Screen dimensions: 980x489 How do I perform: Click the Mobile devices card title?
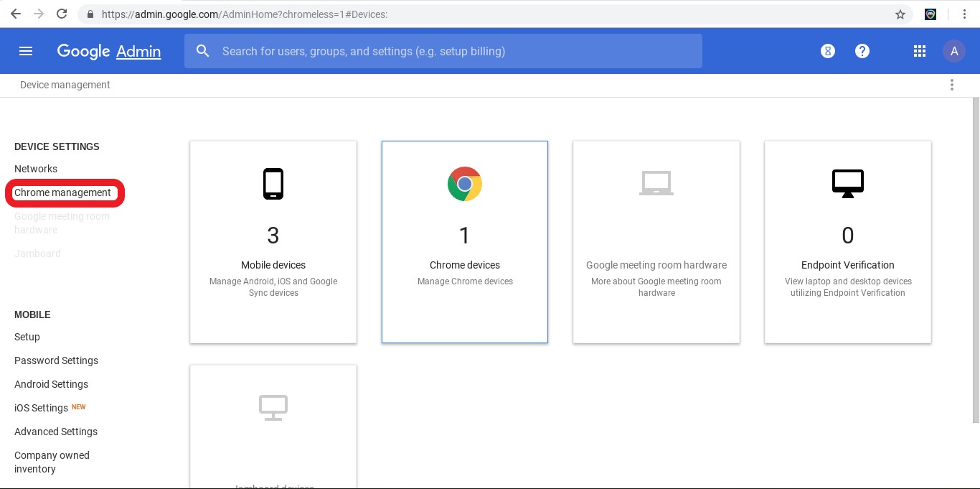click(x=273, y=265)
